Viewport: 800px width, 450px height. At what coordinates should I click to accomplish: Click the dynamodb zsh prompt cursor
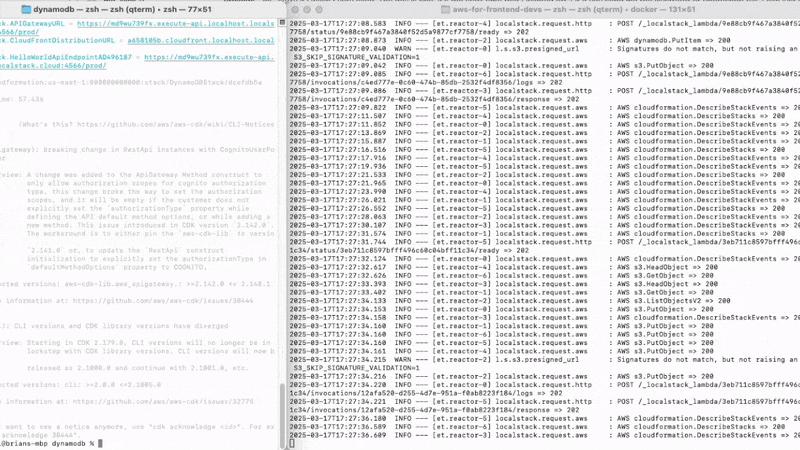(101, 443)
